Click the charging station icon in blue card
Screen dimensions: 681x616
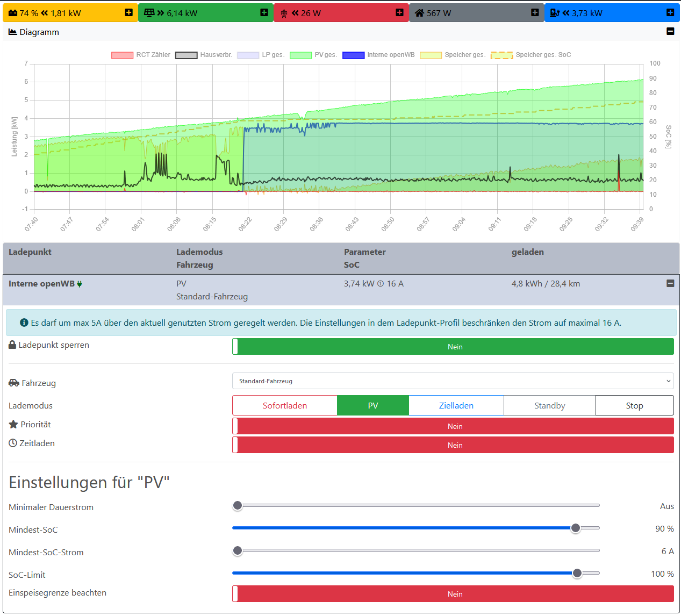click(555, 13)
